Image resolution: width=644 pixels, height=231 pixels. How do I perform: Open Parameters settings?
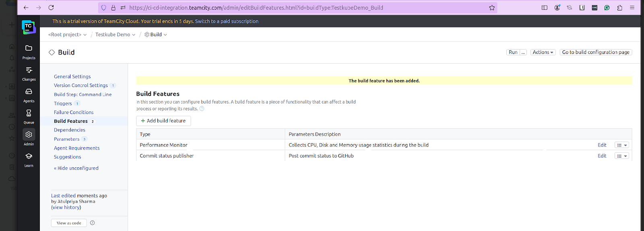[x=67, y=139]
